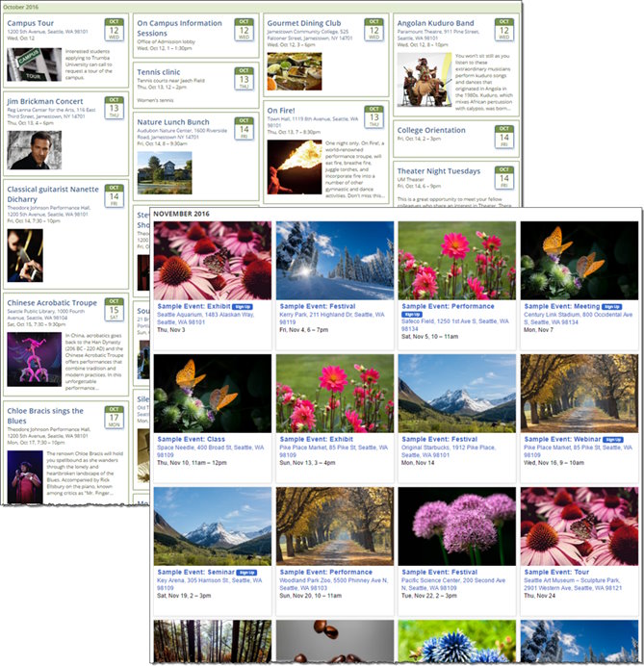The height and width of the screenshot is (666, 644).
Task: Click the Seattle Aquarium address under Exhibit Nov 3
Action: [206, 319]
